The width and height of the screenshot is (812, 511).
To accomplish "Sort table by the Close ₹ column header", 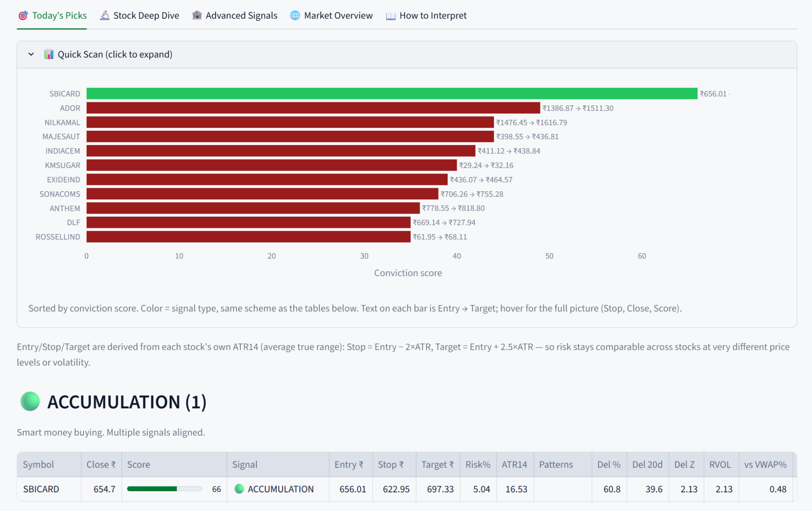I will click(101, 464).
